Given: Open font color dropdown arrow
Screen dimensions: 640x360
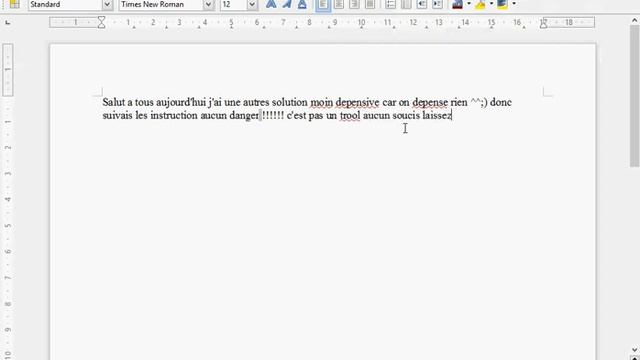Looking at the screenshot, I should (x=469, y=4).
